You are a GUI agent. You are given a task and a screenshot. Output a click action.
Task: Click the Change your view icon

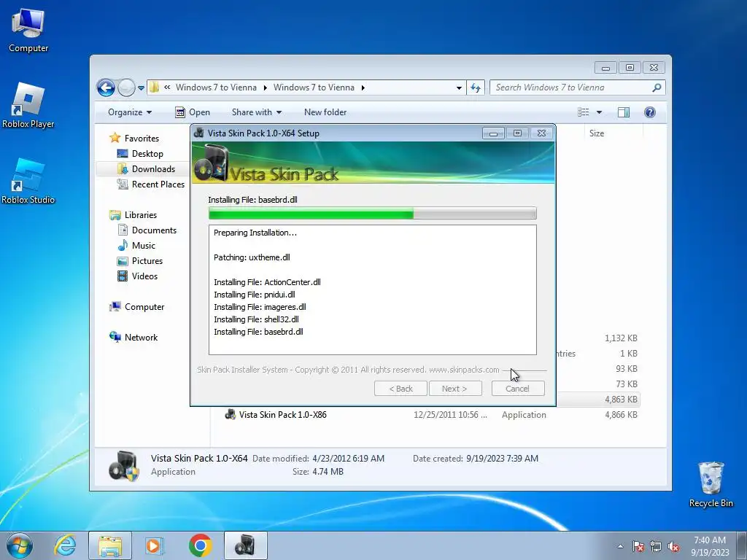(583, 112)
